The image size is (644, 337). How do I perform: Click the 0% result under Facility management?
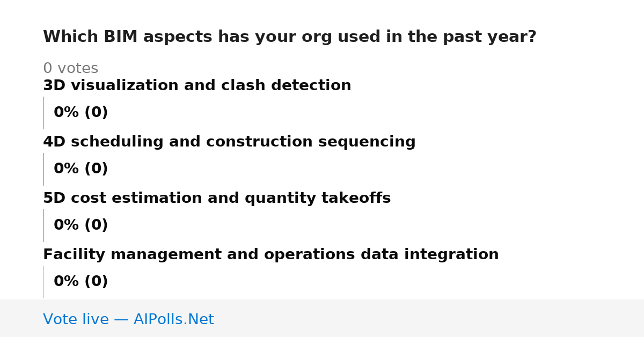(x=67, y=282)
